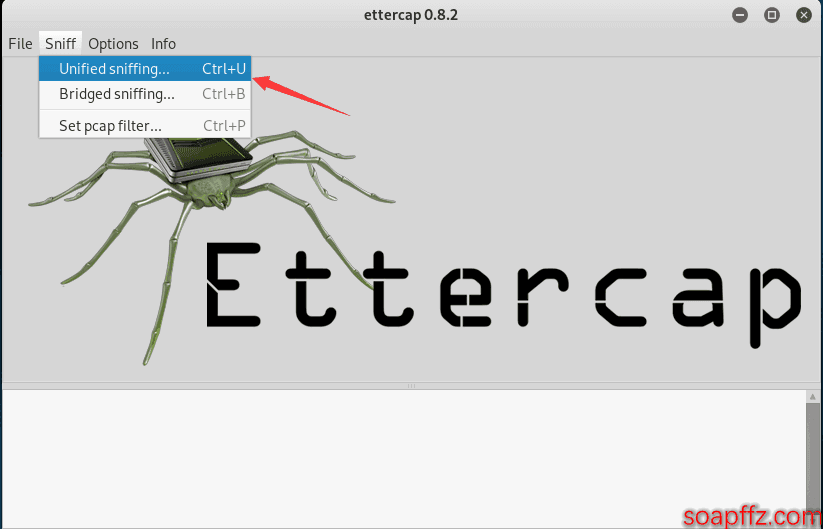Click inside the empty log message pane
Screen dimensions: 823x529
tap(403, 459)
